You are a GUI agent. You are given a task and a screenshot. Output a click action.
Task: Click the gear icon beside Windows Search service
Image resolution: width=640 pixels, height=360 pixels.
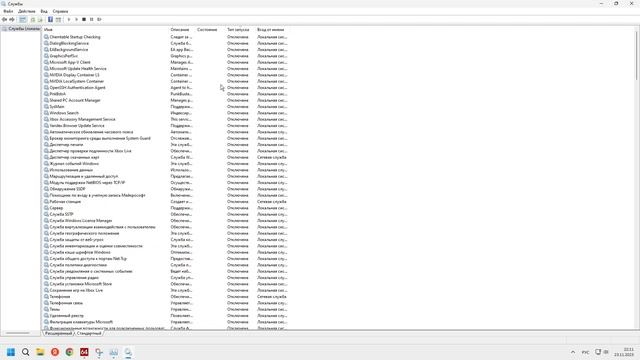click(46, 113)
